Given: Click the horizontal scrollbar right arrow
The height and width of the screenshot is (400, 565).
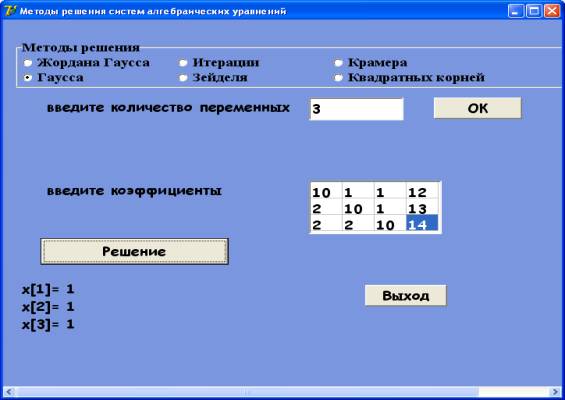Looking at the screenshot, I should tap(555, 391).
